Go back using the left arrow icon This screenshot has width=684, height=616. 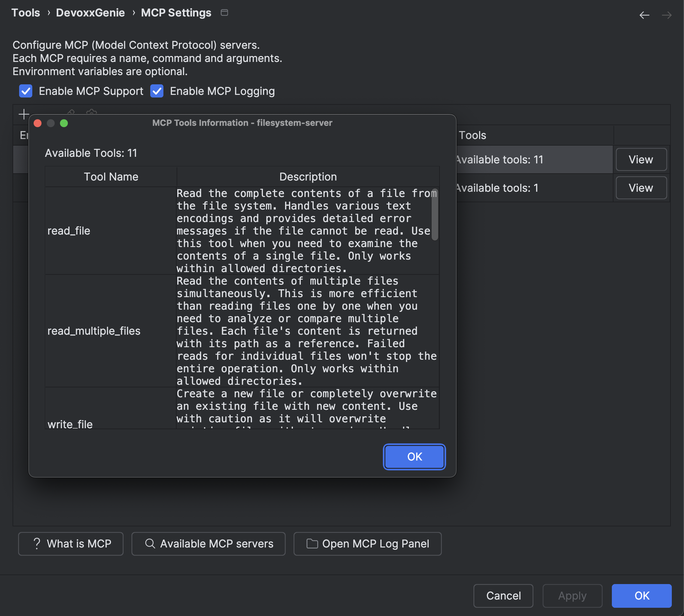point(644,15)
